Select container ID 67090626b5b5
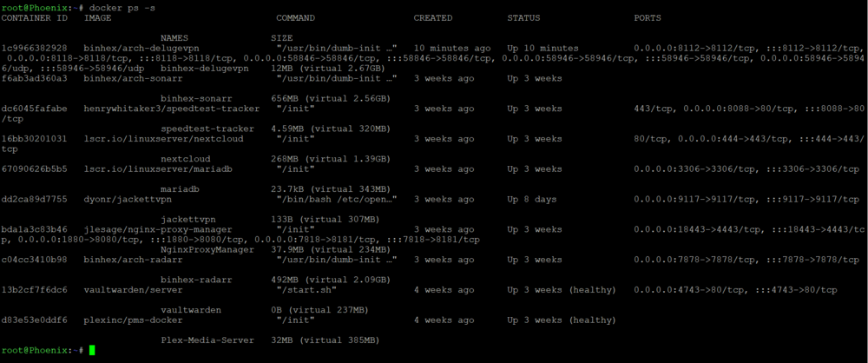 [35, 169]
